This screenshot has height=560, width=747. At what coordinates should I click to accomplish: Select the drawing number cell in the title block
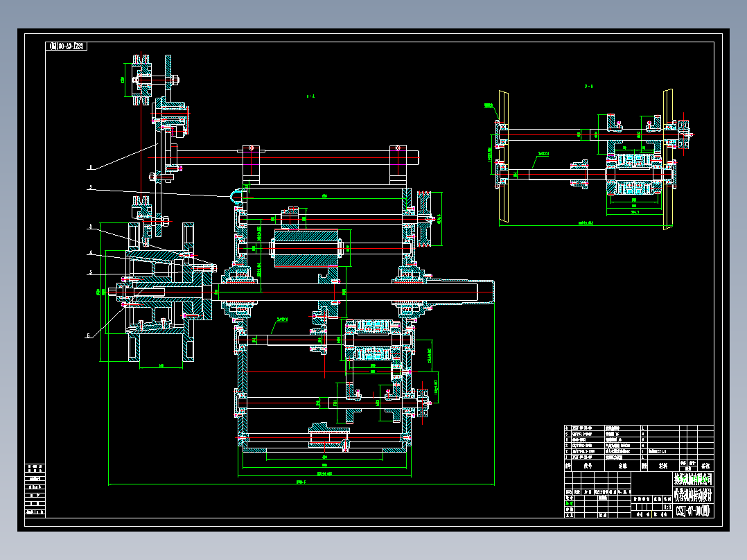point(693,511)
